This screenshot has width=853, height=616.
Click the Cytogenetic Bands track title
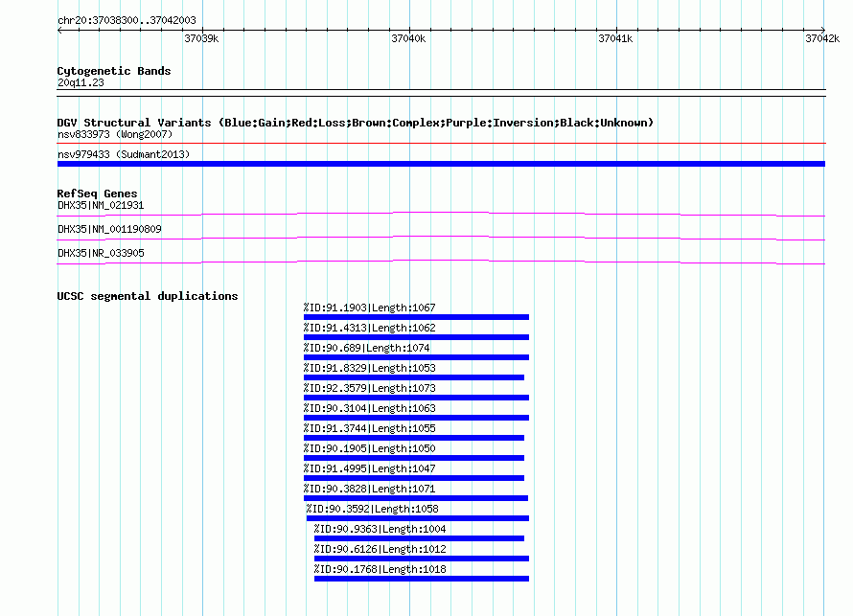114,71
